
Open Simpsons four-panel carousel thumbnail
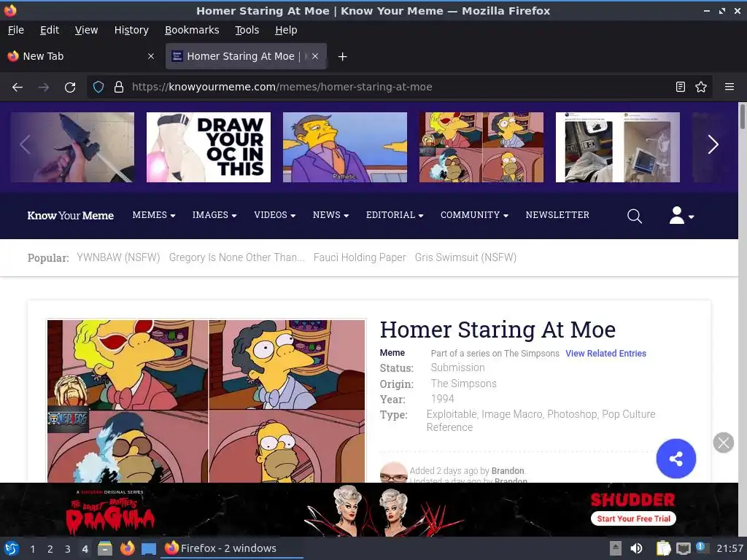point(481,147)
